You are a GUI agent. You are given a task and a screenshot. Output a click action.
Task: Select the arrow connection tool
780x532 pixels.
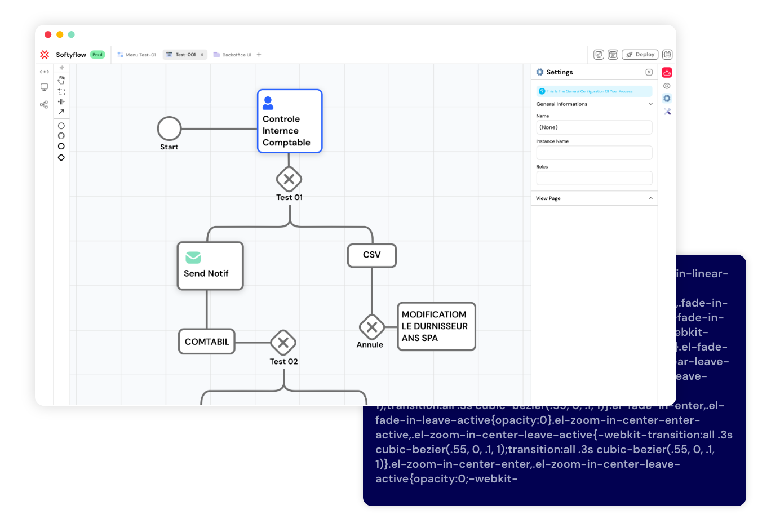[x=61, y=112]
